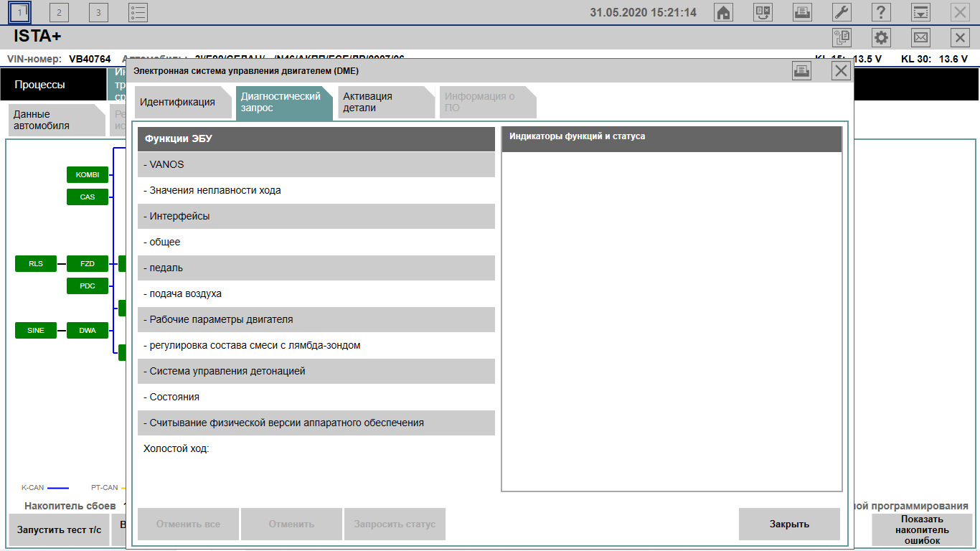This screenshot has height=551, width=980.
Task: Select the Диагностический запрос tab
Action: [284, 102]
